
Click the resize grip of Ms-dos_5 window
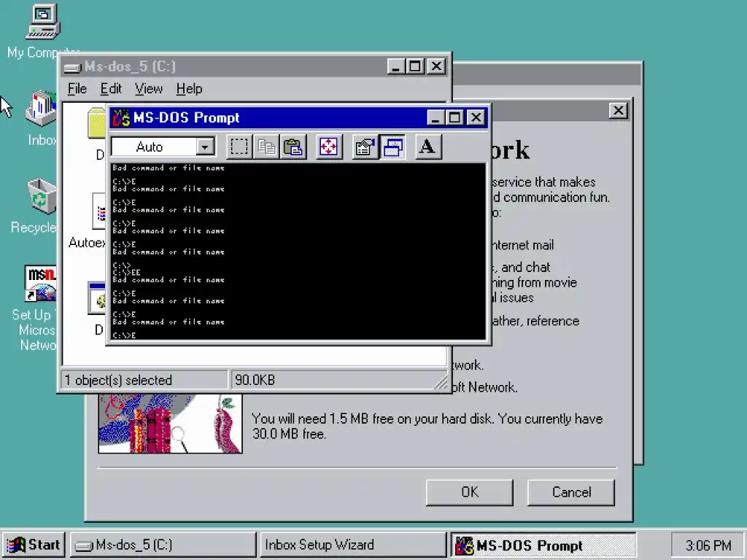point(441,382)
